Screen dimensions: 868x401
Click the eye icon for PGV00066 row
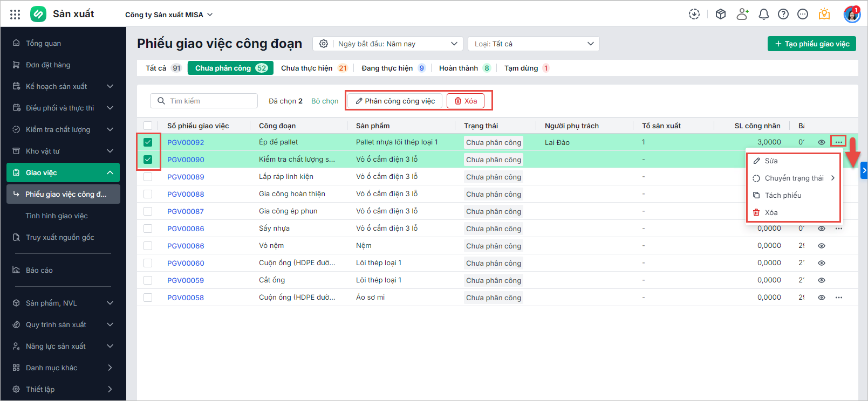tap(821, 246)
